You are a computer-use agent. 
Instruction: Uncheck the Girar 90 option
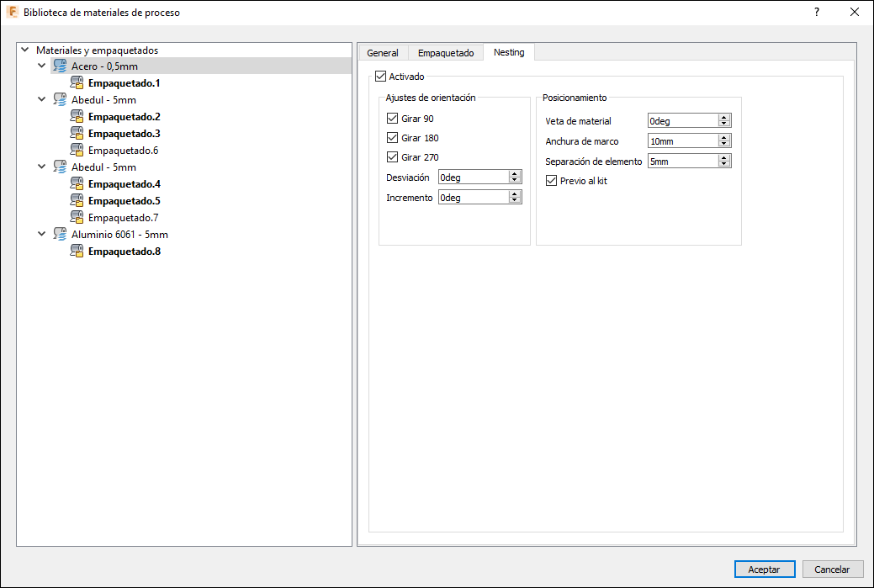[392, 119]
